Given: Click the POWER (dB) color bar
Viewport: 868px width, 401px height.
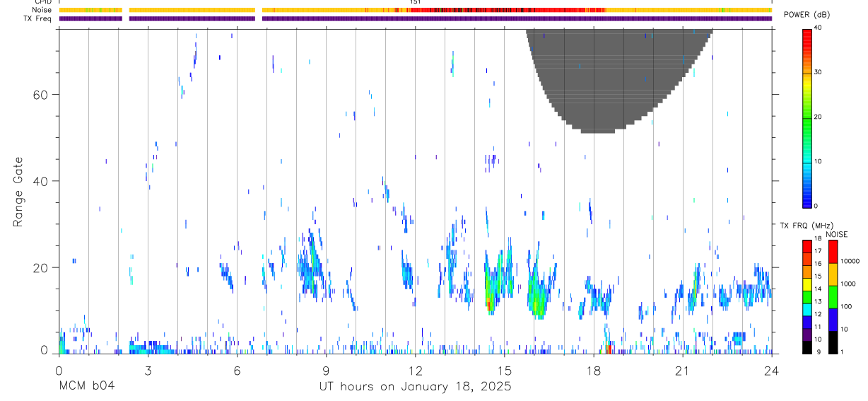Looking at the screenshot, I should [807, 118].
